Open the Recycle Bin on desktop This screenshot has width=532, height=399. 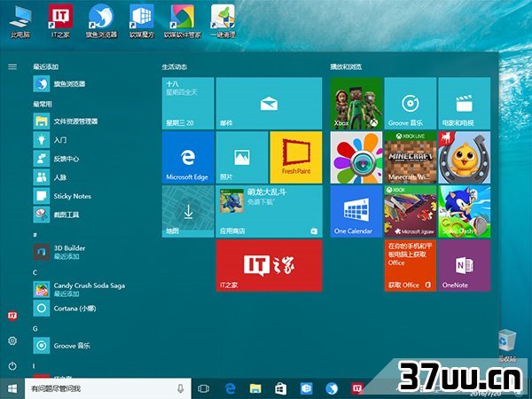coord(507,344)
